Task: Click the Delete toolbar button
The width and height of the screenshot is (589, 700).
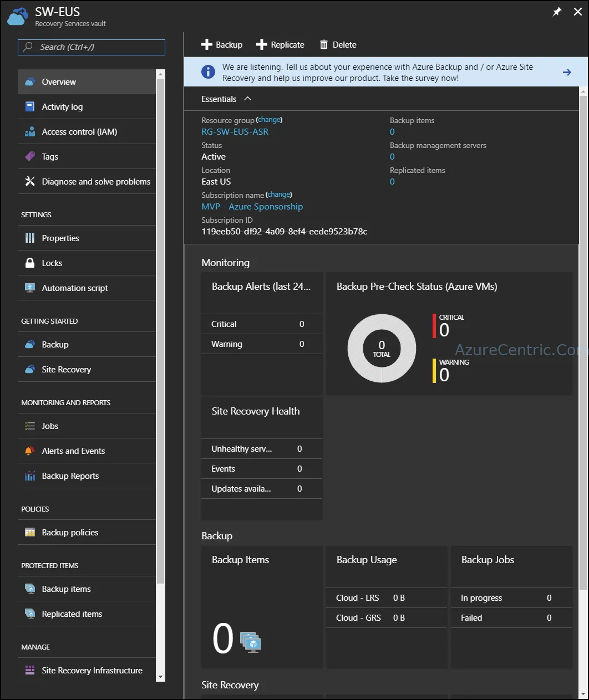Action: click(338, 44)
